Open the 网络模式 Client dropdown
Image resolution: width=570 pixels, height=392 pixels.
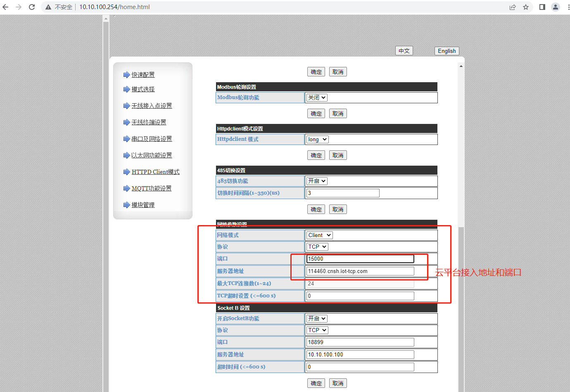click(319, 235)
